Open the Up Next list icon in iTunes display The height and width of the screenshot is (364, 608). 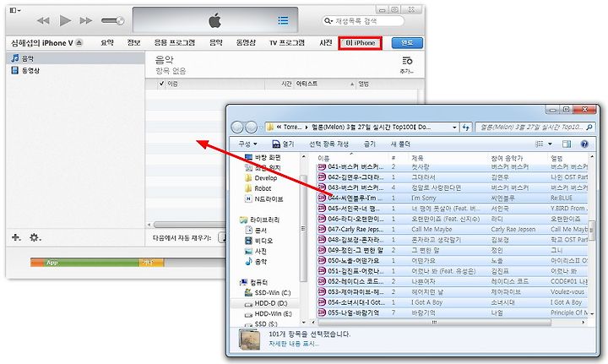[283, 20]
